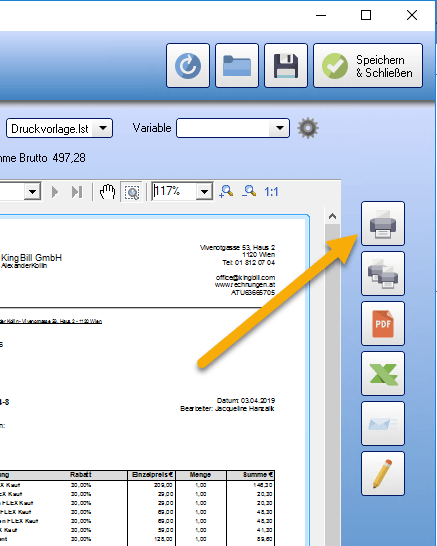Toggle the zoom selection tool
This screenshot has height=546, width=437.
pos(132,192)
